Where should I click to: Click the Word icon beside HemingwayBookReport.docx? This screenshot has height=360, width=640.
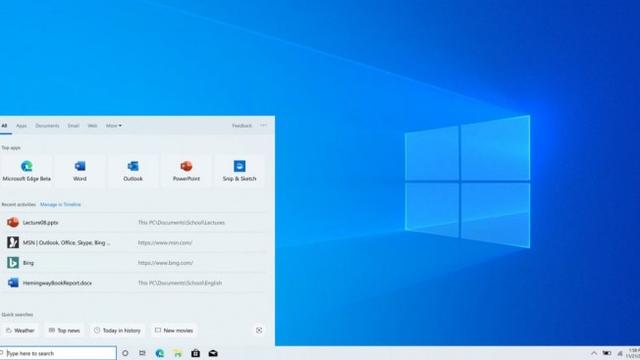(13, 282)
